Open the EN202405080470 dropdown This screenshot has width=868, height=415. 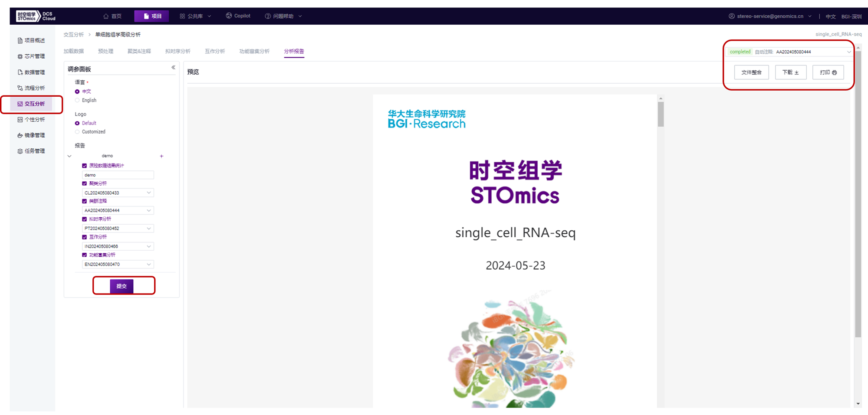click(118, 264)
